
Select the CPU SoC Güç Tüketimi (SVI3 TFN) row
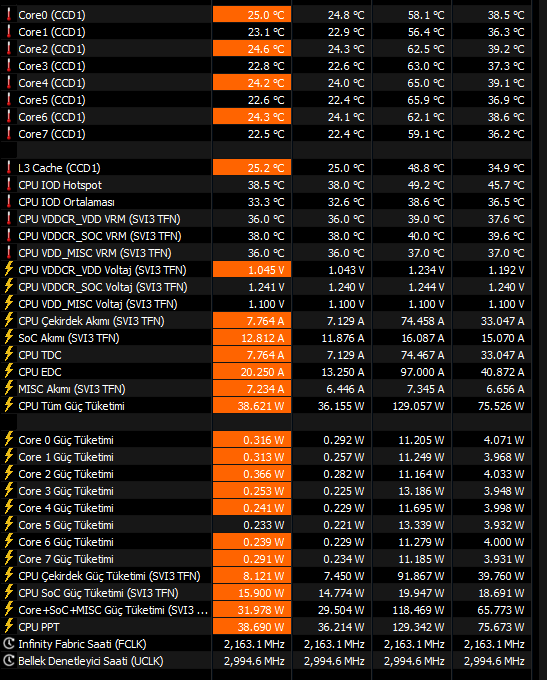coord(266,593)
